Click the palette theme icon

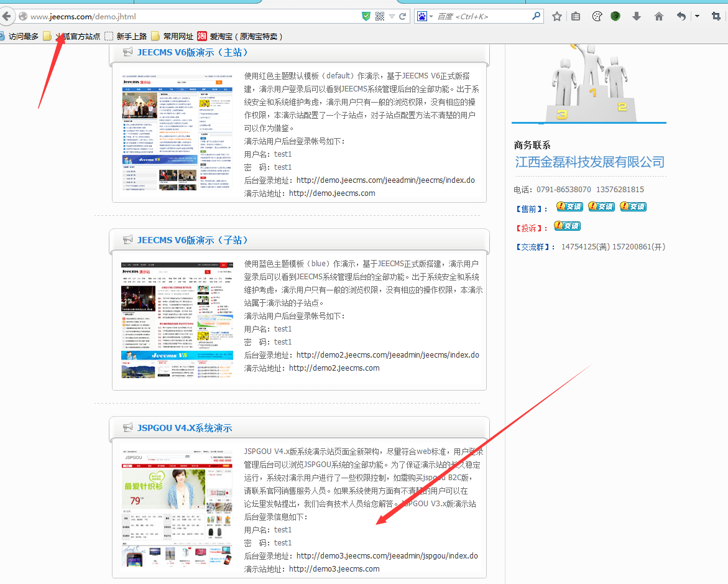[x=597, y=17]
